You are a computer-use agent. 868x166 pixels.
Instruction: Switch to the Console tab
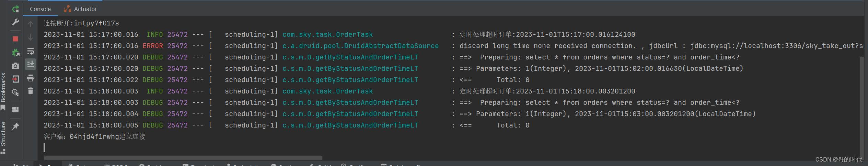point(40,9)
